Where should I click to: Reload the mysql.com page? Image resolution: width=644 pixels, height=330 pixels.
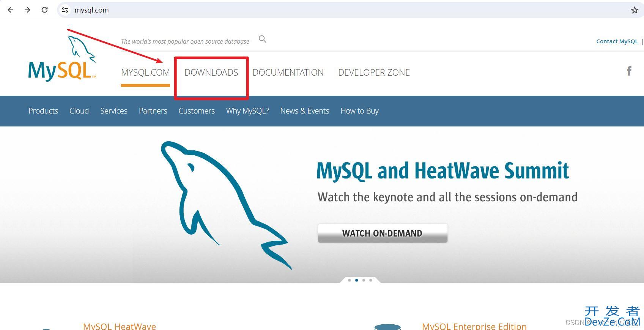point(44,10)
